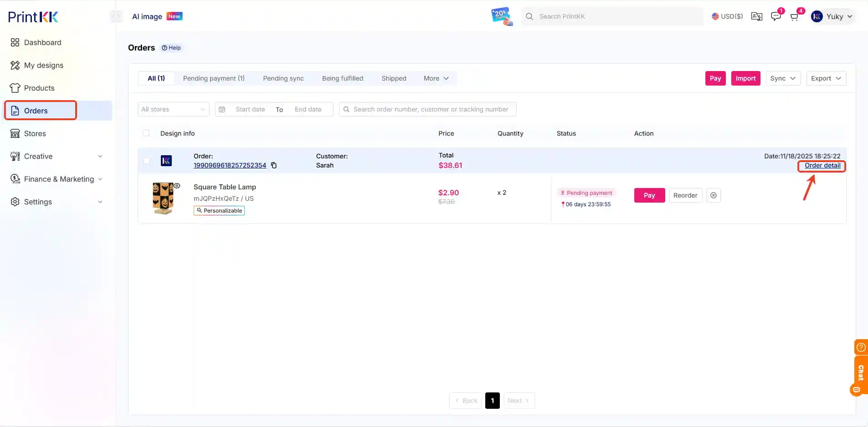The width and height of the screenshot is (868, 427).
Task: Open the All stores dropdown
Action: (173, 109)
